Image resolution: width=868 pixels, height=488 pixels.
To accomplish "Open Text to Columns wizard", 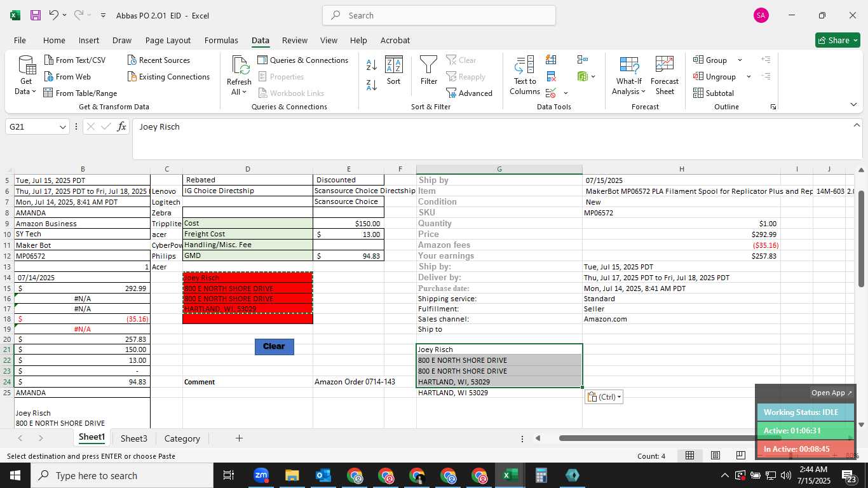I will [x=525, y=76].
